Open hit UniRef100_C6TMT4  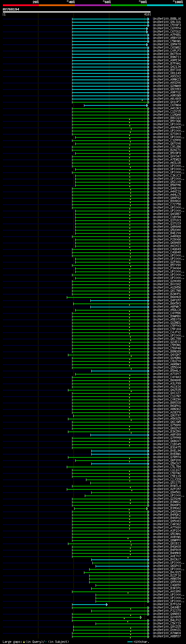[167, 28]
